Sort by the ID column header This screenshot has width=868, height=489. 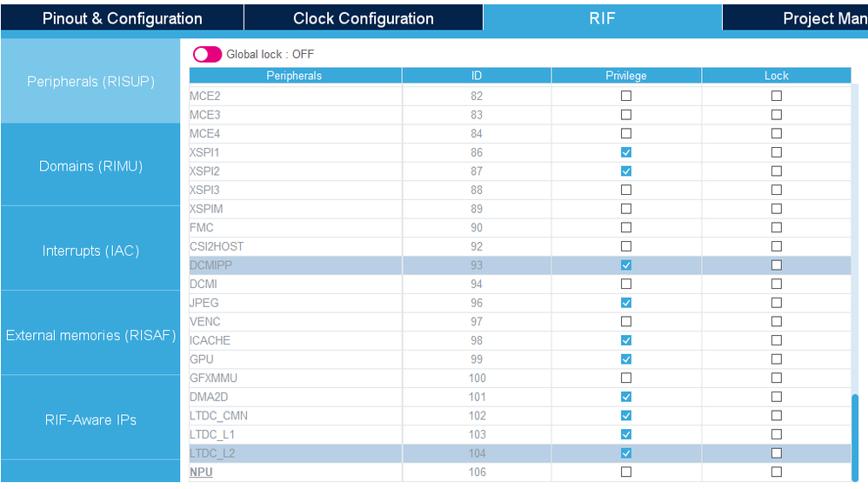pyautogui.click(x=477, y=76)
